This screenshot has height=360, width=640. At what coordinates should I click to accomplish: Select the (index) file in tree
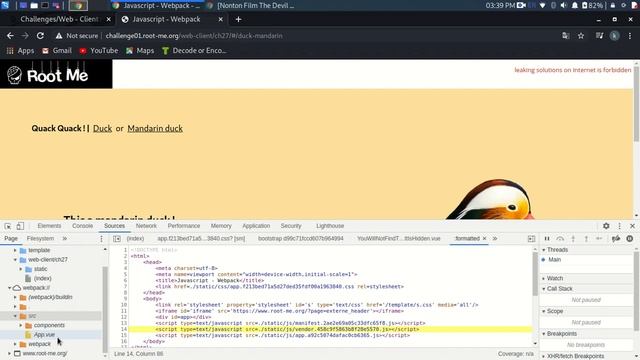pyautogui.click(x=42, y=278)
